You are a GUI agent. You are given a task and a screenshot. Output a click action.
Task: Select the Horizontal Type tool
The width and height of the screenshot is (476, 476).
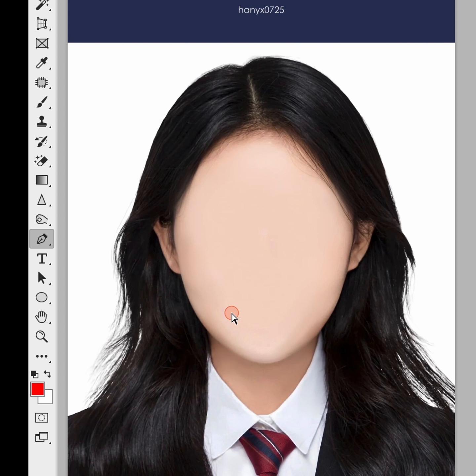42,258
